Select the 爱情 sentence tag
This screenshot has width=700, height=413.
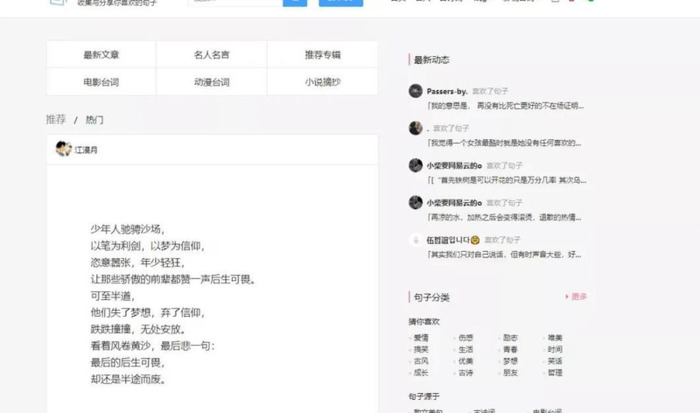point(421,338)
